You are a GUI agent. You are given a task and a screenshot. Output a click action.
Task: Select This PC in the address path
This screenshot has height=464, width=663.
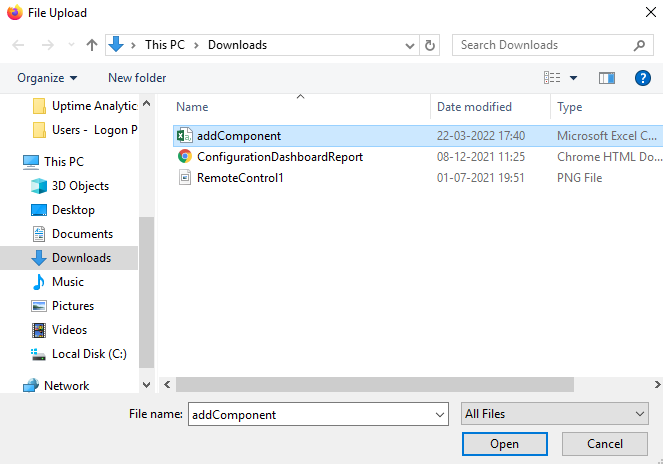tap(165, 45)
